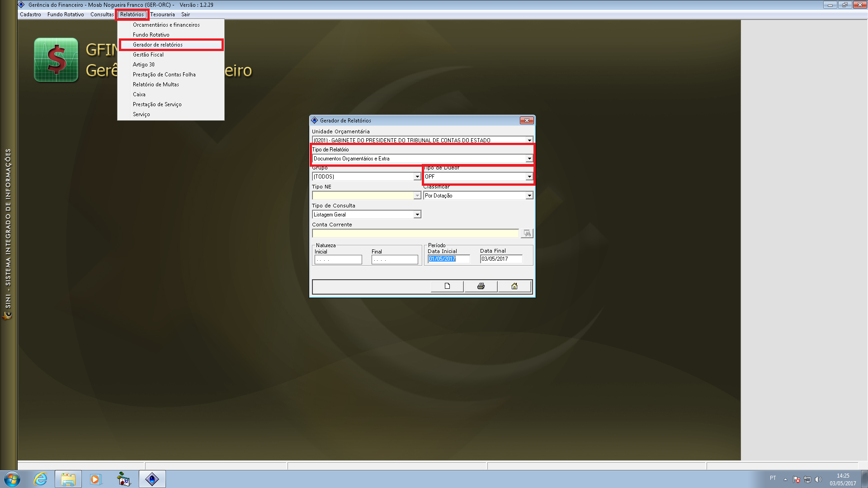The image size is (868, 488).
Task: Click the Data Final date field
Action: [x=500, y=259]
